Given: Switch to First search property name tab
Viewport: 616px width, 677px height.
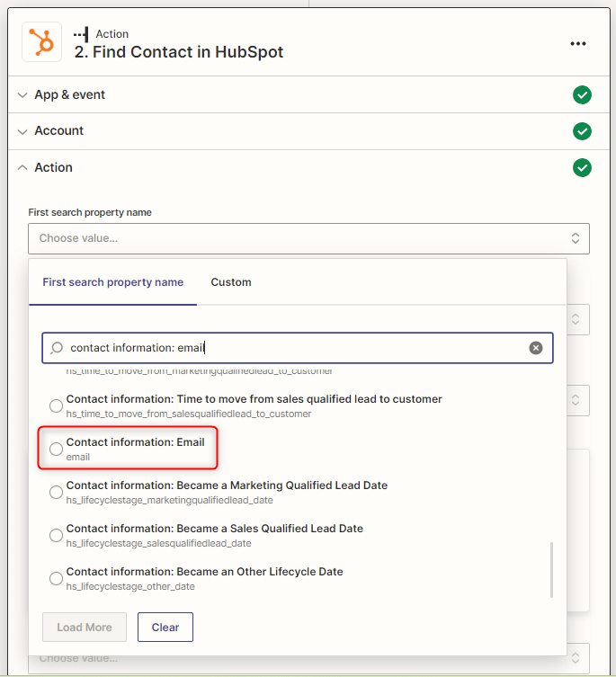Looking at the screenshot, I should 112,282.
